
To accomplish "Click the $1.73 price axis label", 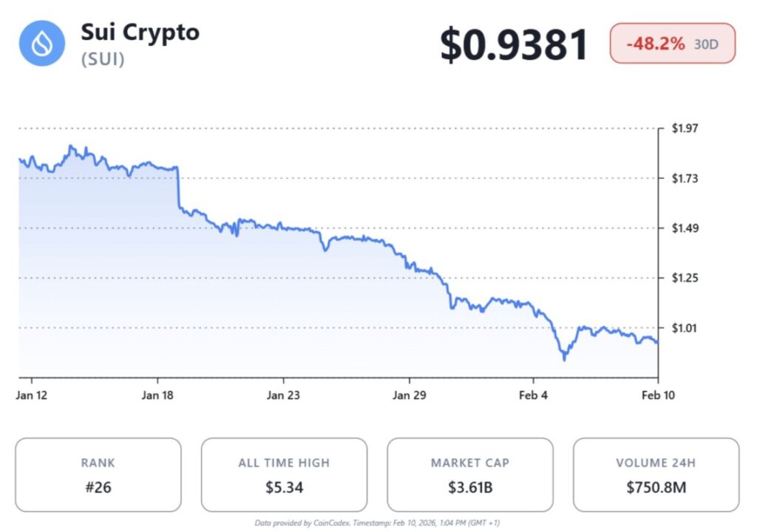I will tap(685, 178).
